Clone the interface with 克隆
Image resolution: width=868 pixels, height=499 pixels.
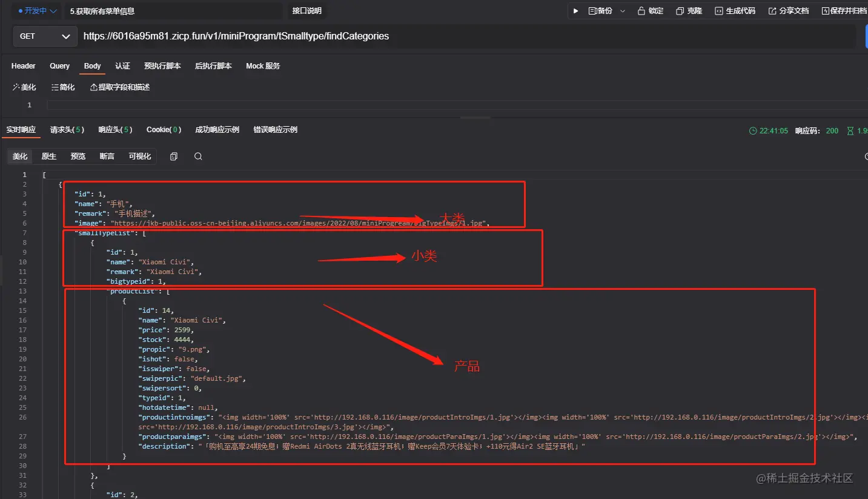tap(689, 11)
